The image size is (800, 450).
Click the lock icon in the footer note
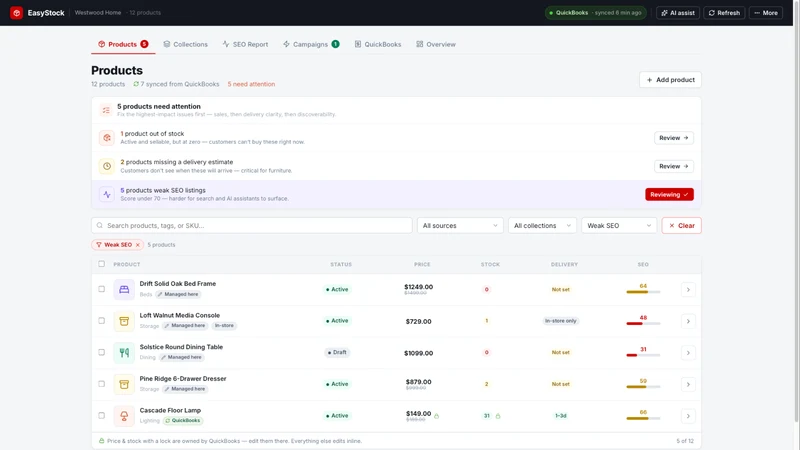[102, 441]
